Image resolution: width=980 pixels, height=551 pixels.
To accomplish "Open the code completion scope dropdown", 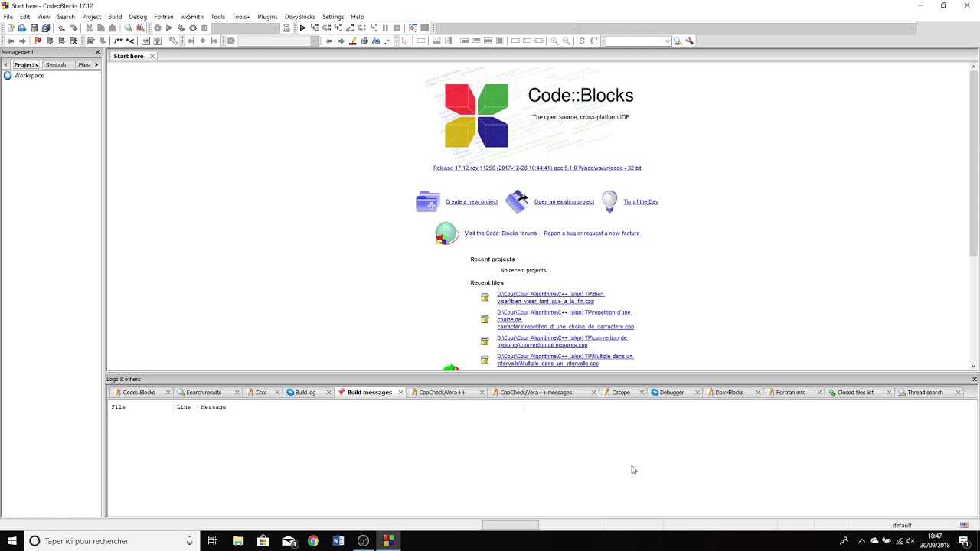I will click(575, 28).
